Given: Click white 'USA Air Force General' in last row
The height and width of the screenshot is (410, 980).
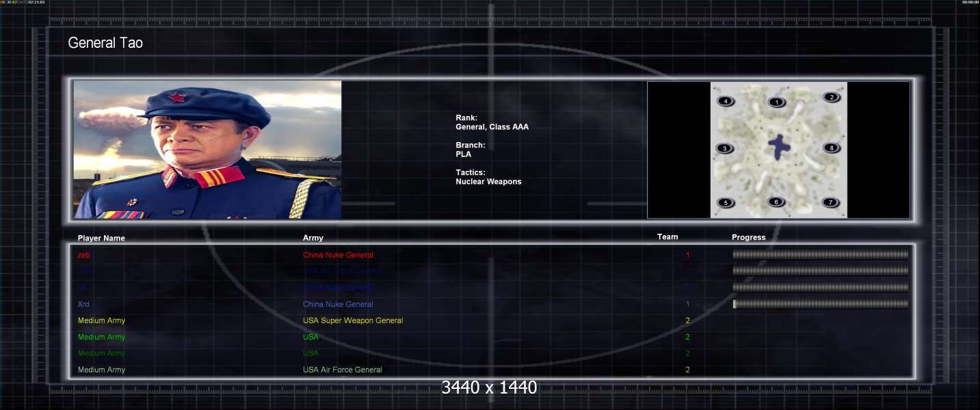Looking at the screenshot, I should (x=343, y=370).
